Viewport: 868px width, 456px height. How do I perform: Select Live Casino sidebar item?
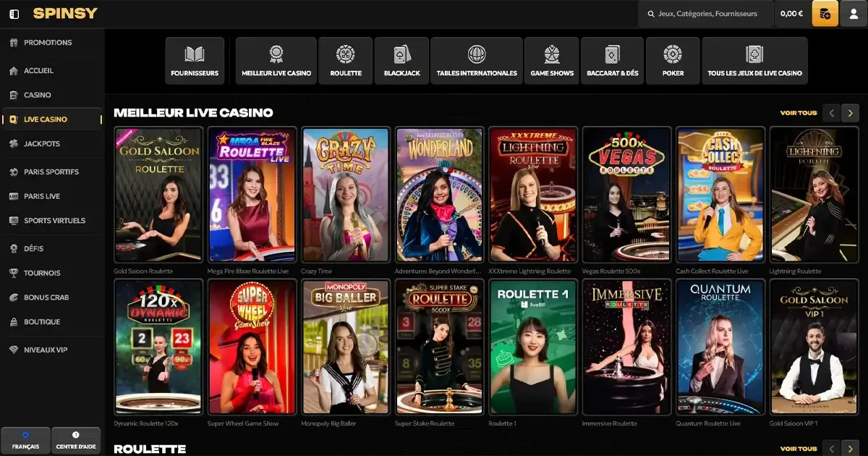pos(52,119)
